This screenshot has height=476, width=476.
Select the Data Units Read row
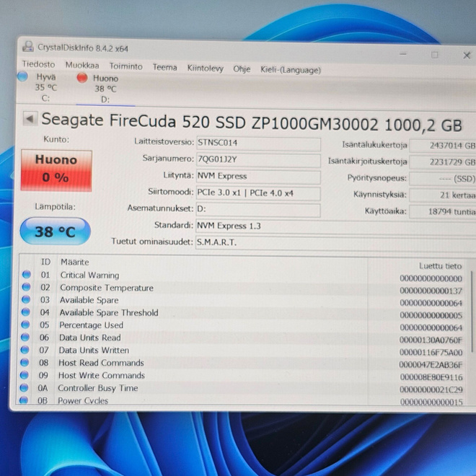tap(243, 338)
